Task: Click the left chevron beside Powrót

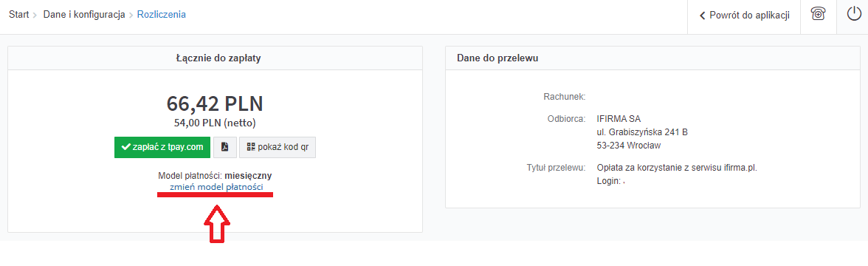Action: point(703,16)
